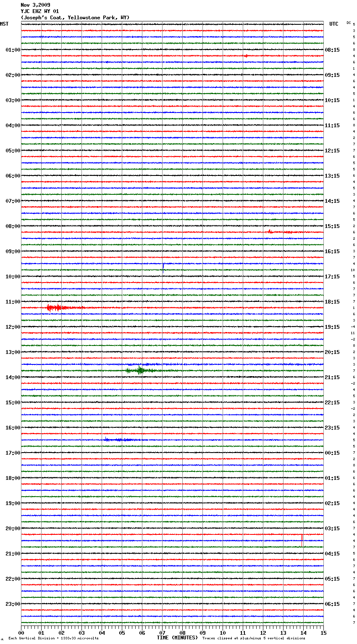The width and height of the screenshot is (357, 644).
Task: Click the 08:15 UTC time label
Action: click(332, 50)
